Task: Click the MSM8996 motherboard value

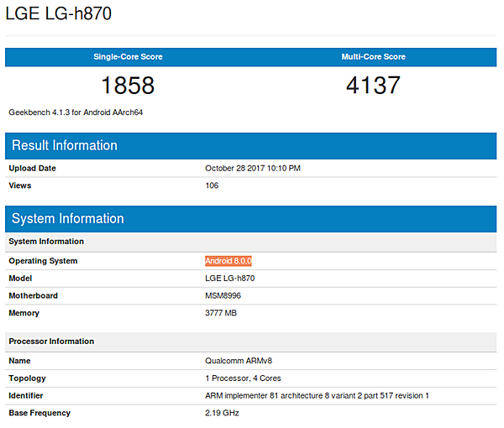Action: pyautogui.click(x=223, y=295)
